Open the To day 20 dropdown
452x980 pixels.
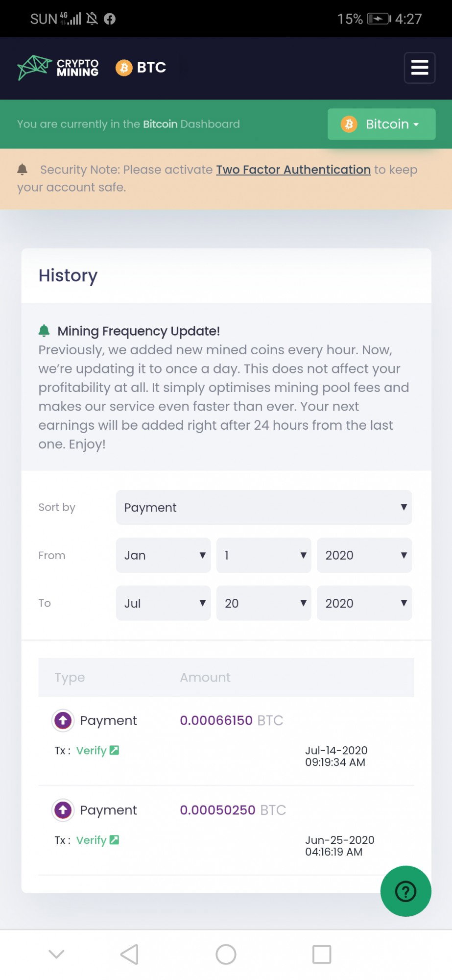pos(263,603)
